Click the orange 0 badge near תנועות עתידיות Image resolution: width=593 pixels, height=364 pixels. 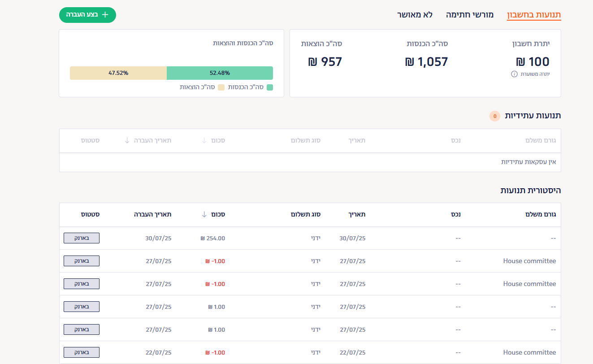pyautogui.click(x=494, y=116)
